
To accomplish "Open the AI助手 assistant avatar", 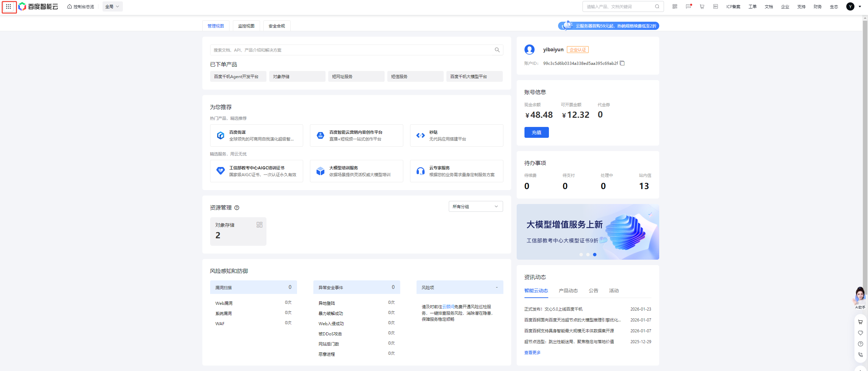I will (860, 298).
